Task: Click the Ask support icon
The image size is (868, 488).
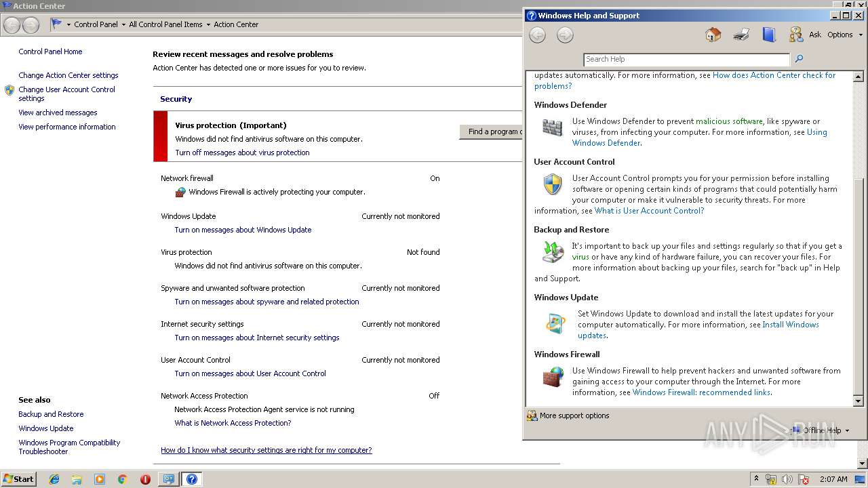Action: [796, 35]
